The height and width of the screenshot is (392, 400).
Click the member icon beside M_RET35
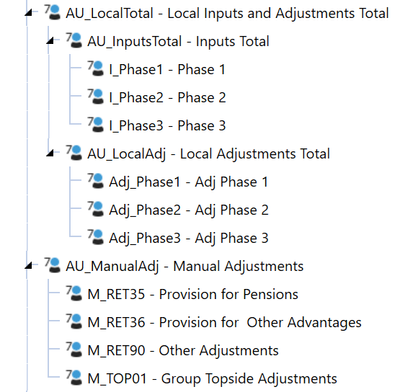point(74,293)
